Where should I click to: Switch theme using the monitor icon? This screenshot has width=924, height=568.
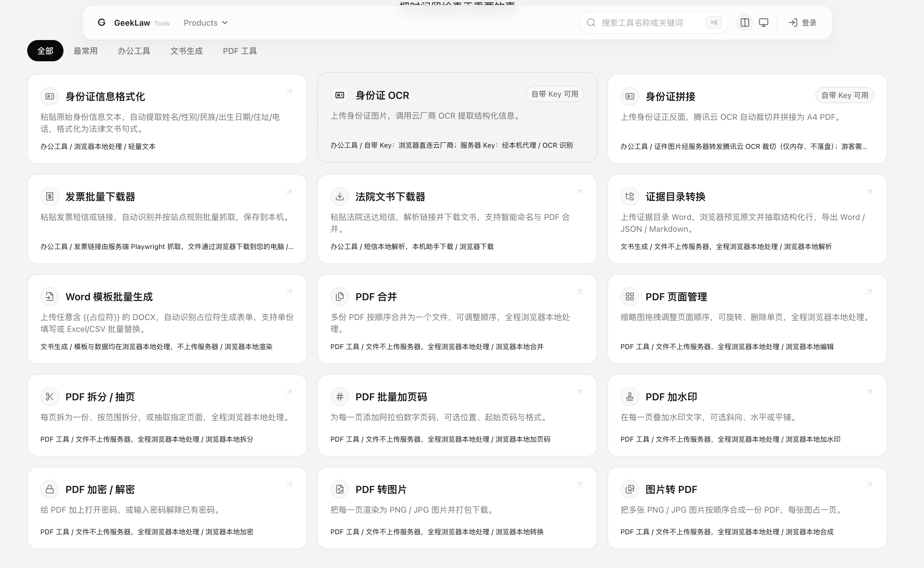(x=764, y=23)
